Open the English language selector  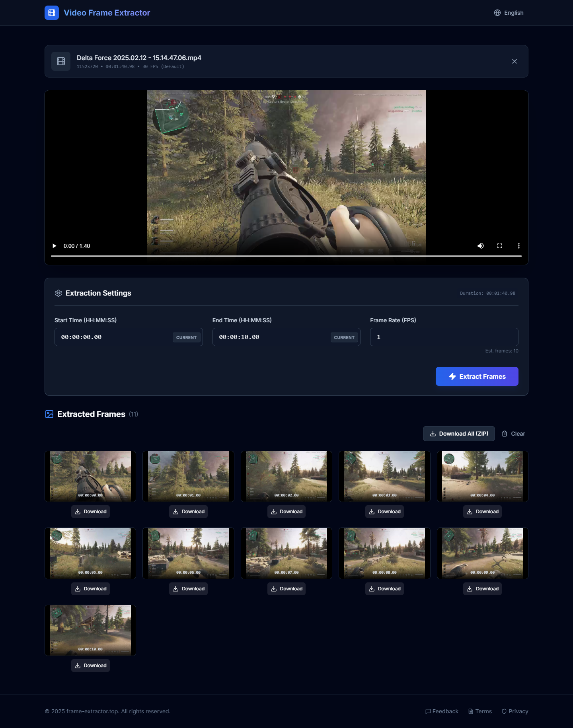509,13
